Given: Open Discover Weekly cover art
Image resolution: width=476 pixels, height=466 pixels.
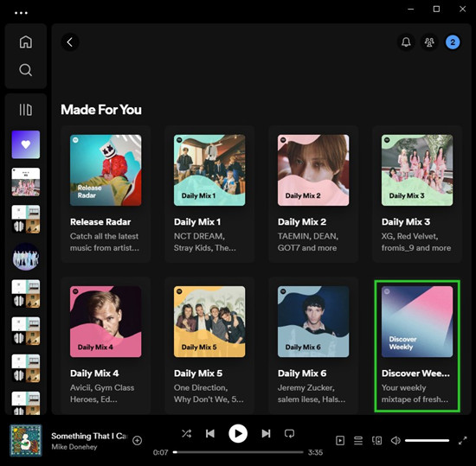Looking at the screenshot, I should [x=417, y=322].
